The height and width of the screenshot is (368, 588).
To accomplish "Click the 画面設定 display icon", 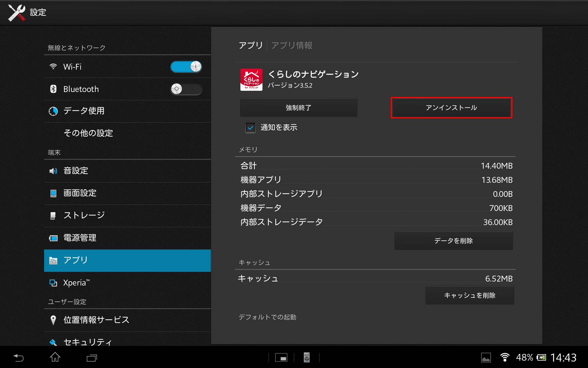I will 53,193.
